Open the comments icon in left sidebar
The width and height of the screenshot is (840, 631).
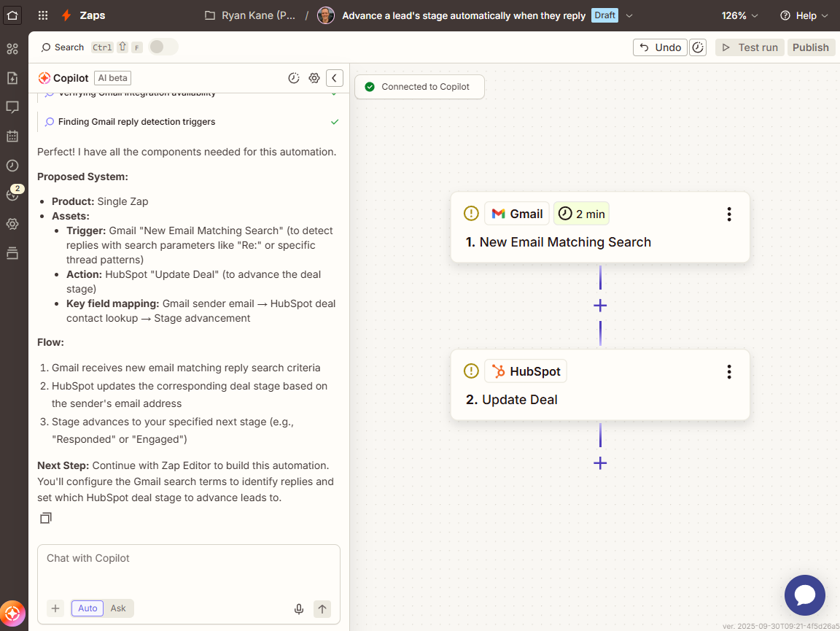tap(12, 107)
